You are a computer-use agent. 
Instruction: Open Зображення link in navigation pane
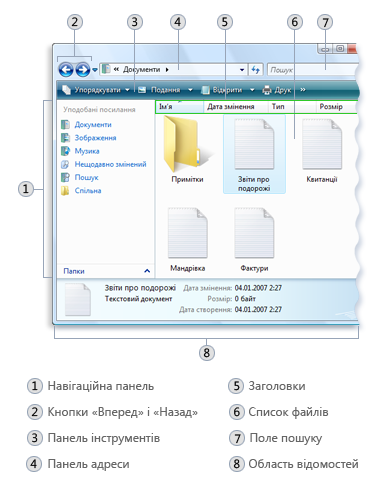click(95, 138)
